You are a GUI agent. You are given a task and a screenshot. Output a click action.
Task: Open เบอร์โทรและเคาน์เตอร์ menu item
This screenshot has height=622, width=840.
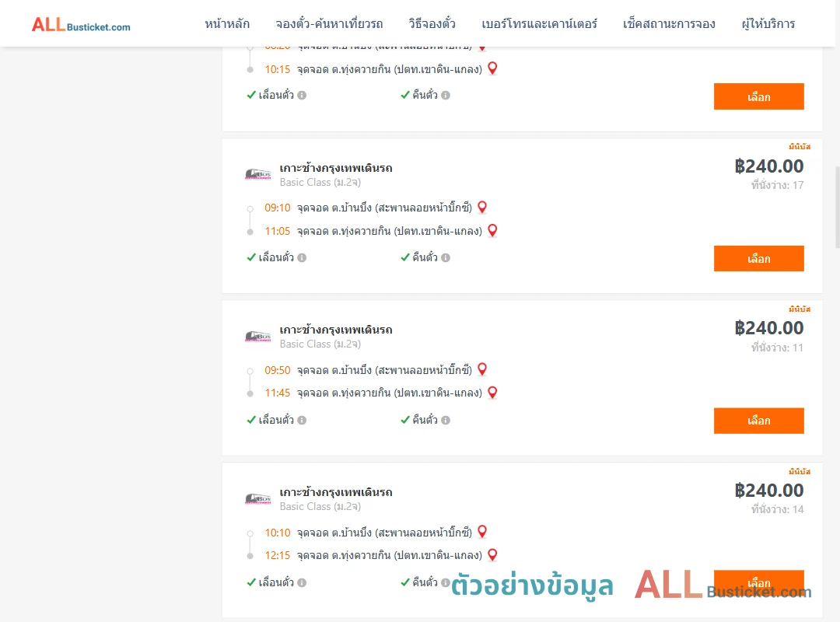click(x=540, y=24)
